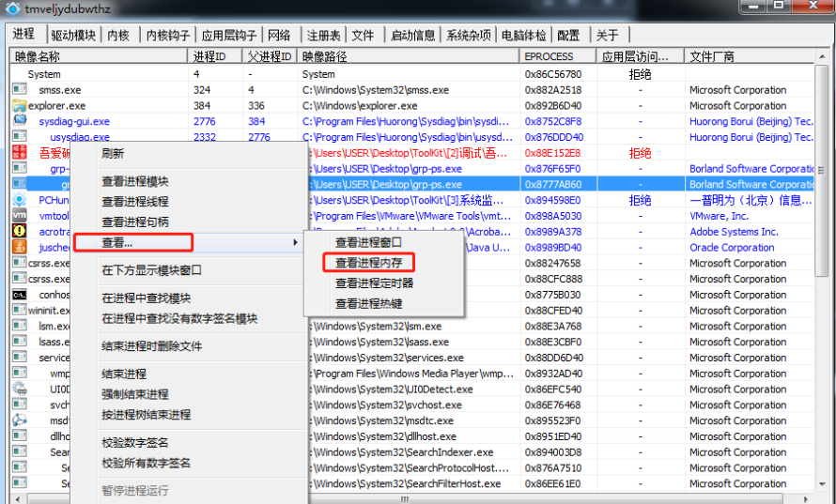Switch to the 内核 tab
This screenshot has height=504, width=836.
[118, 35]
